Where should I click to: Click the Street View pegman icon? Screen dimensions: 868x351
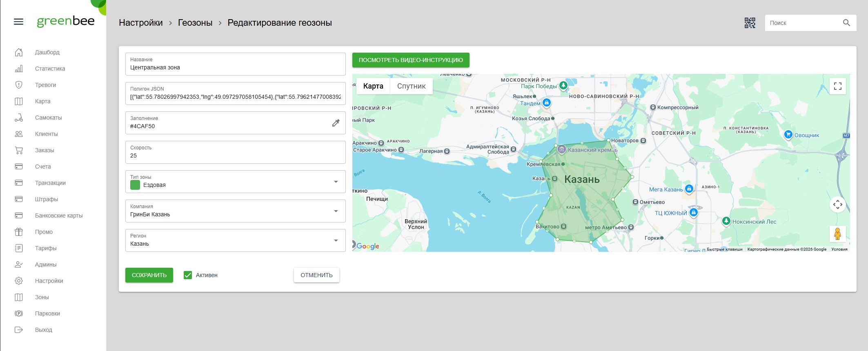[x=837, y=234]
